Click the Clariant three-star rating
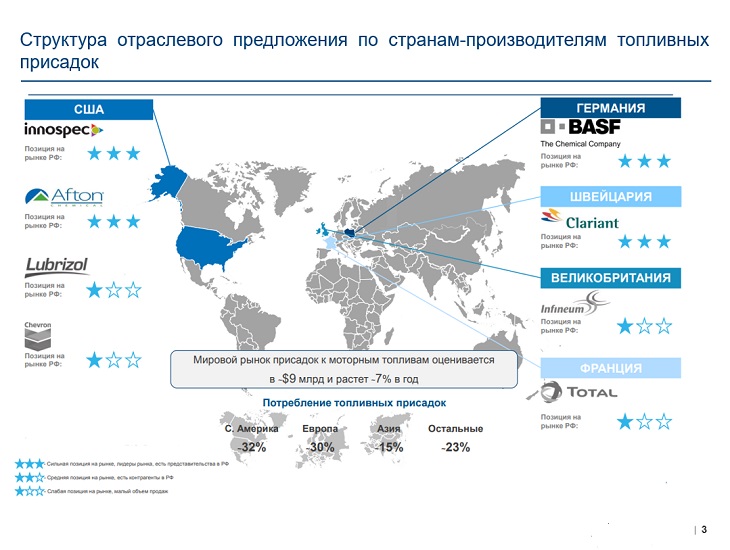Image resolution: width=730 pixels, height=550 pixels. (x=644, y=242)
